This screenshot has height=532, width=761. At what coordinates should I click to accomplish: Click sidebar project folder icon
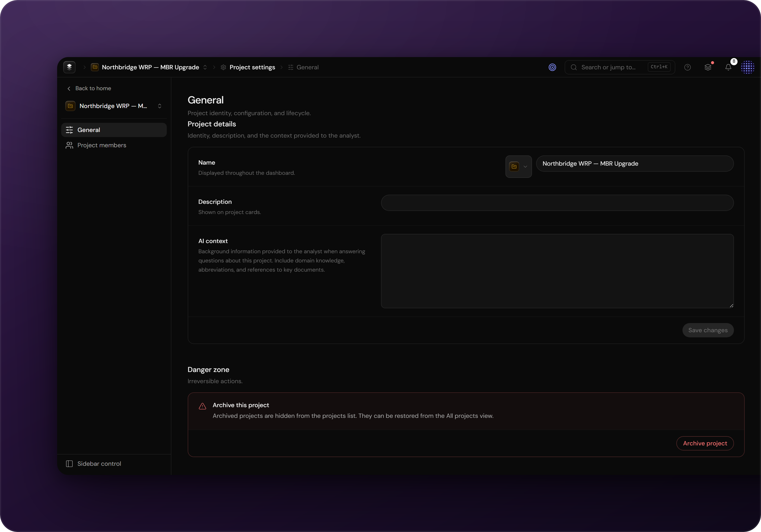70,106
